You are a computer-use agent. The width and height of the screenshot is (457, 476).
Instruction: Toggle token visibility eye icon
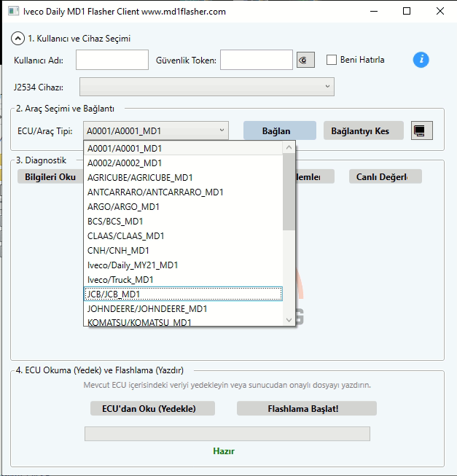[x=305, y=60]
